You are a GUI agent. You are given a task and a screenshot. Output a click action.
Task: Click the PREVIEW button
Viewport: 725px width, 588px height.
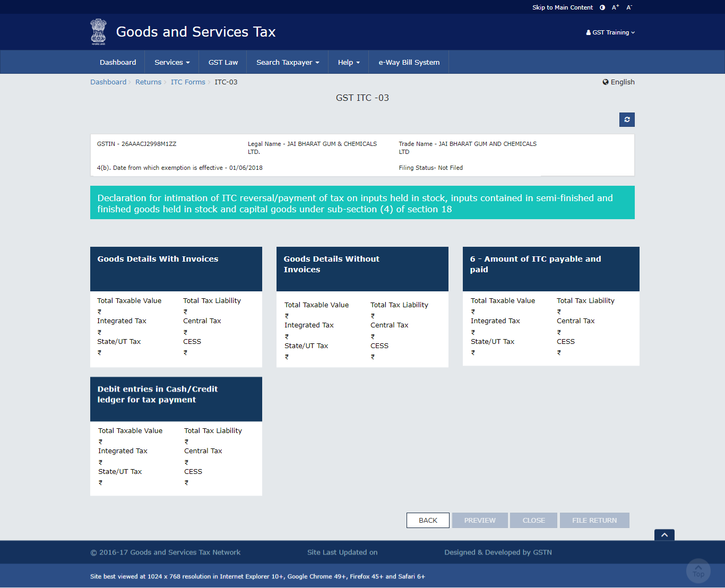(x=480, y=520)
